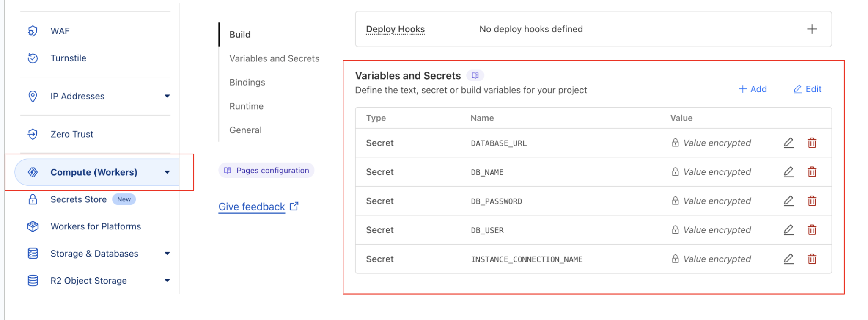
Task: Collapse the Compute (Workers) menu
Action: click(168, 172)
